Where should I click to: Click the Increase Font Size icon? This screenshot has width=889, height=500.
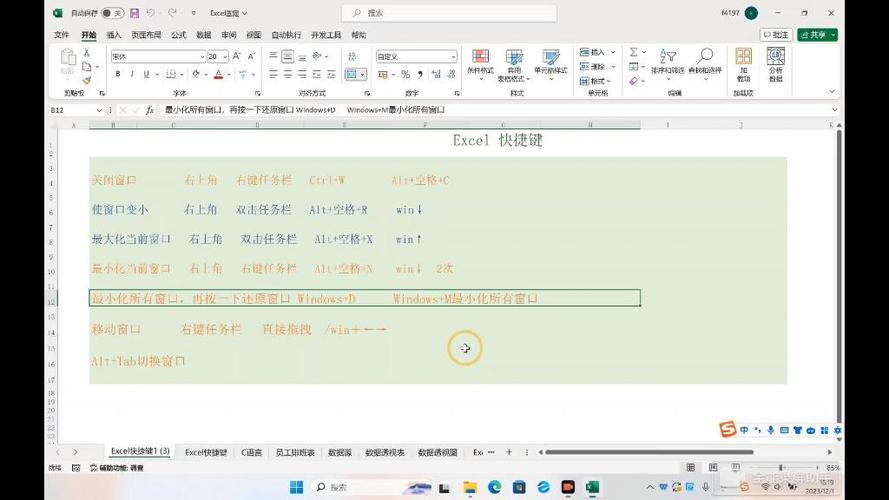236,56
